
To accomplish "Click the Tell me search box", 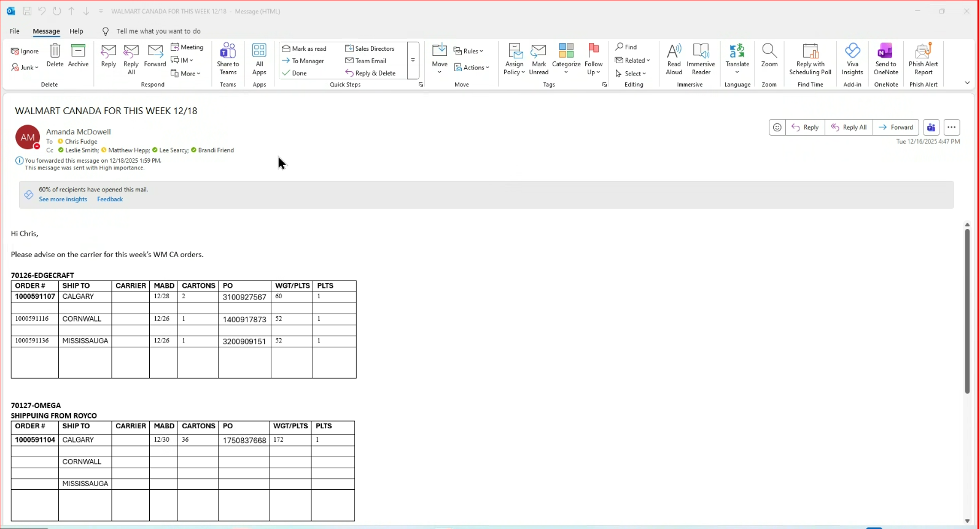I will tap(158, 31).
